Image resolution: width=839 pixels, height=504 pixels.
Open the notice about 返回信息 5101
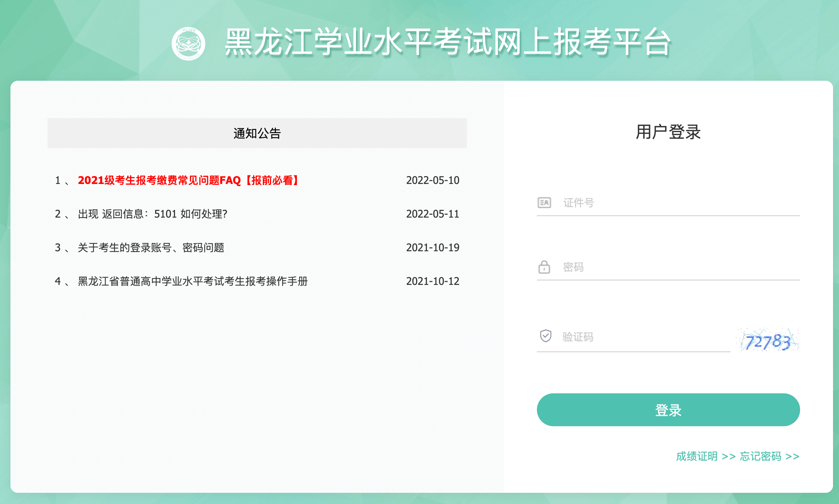pyautogui.click(x=153, y=214)
